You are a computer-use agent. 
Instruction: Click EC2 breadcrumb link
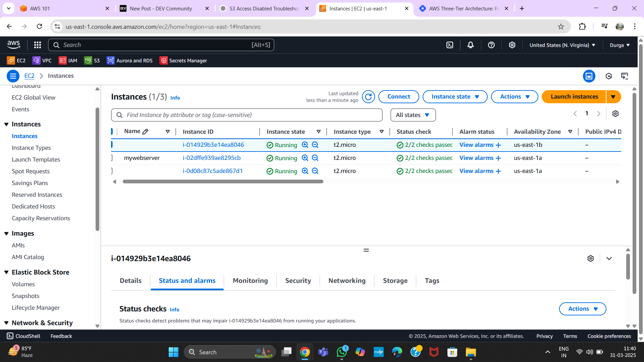pos(29,76)
